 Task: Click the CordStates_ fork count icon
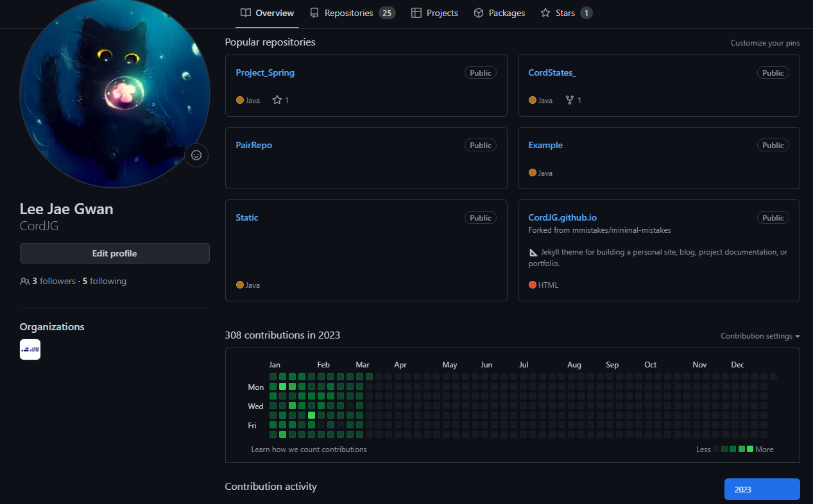point(570,100)
